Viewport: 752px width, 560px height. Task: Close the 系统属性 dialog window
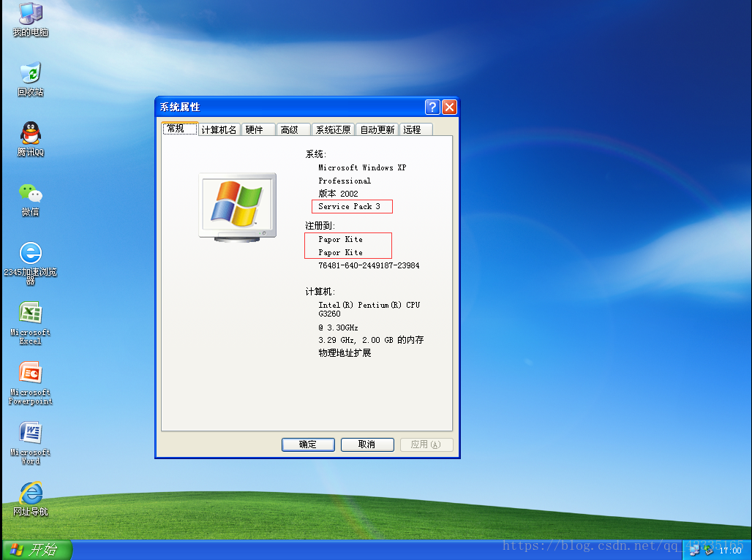pyautogui.click(x=449, y=107)
